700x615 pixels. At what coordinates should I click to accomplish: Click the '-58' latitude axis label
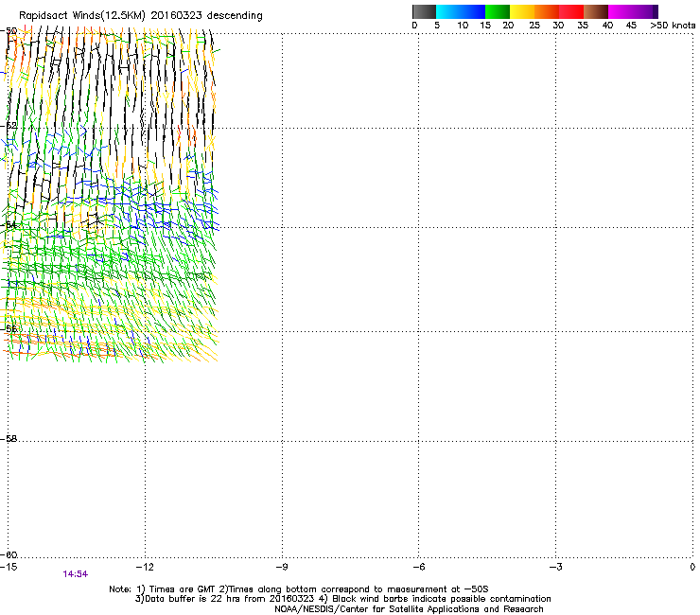[9, 439]
